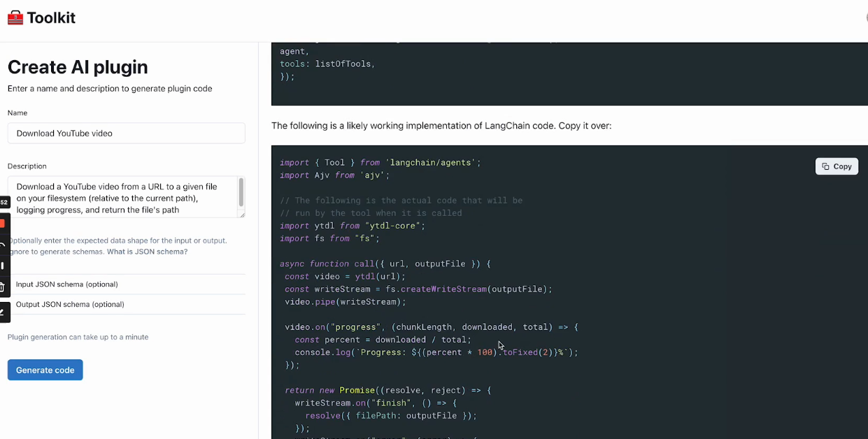Click the Description textarea resize handle
The height and width of the screenshot is (439, 868).
242,215
